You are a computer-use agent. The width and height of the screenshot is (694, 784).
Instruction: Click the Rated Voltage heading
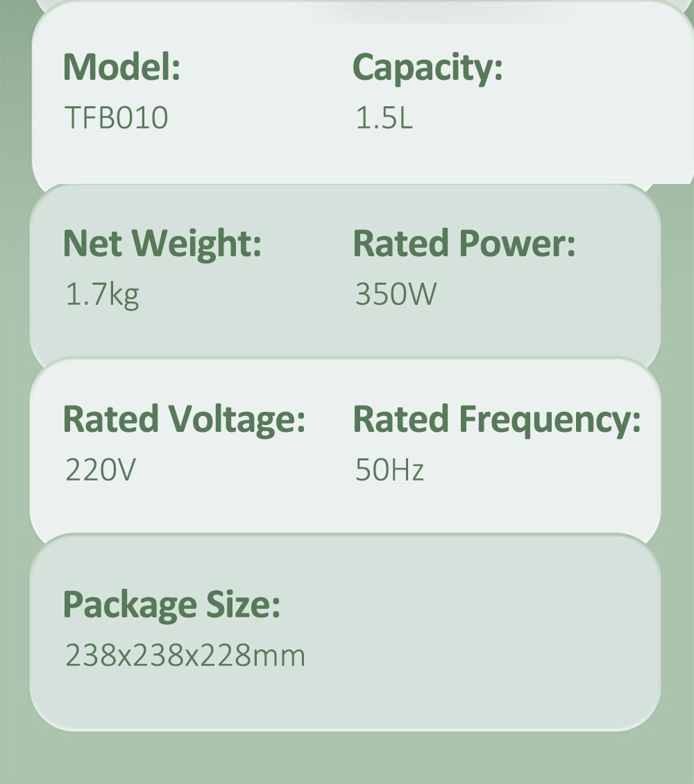184,419
